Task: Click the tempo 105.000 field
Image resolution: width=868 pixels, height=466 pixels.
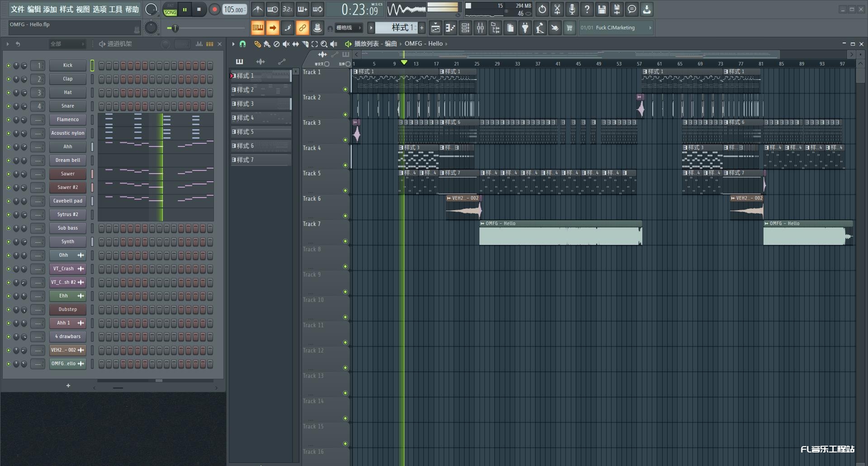Action: (x=234, y=9)
